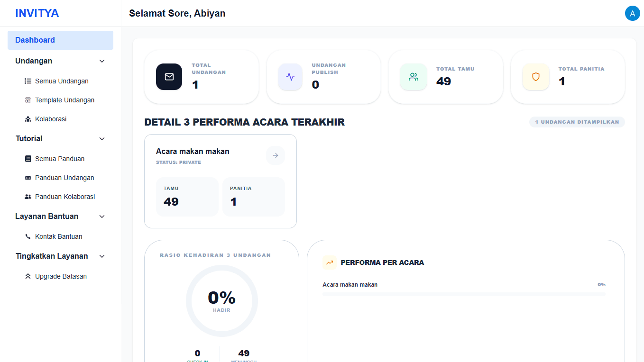Click the progress bar under Acara makan makan
Viewport: 644px width, 362px height.
[x=464, y=295]
